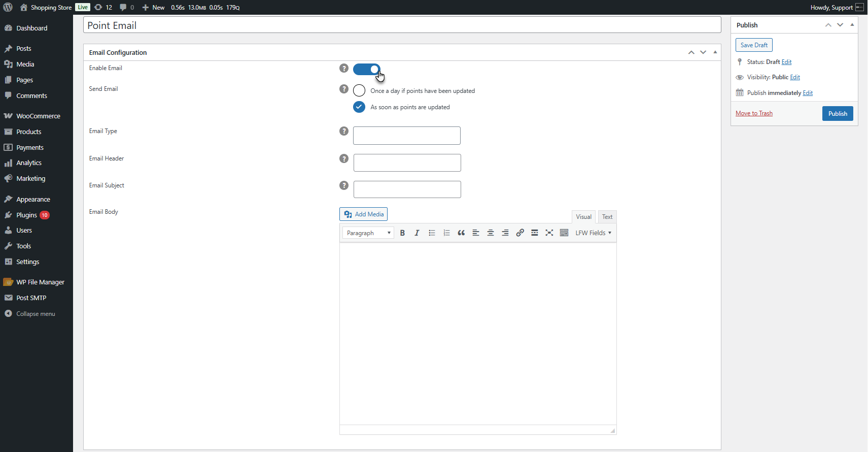
Task: Open the help tooltip beside Email Type
Action: coord(344,131)
